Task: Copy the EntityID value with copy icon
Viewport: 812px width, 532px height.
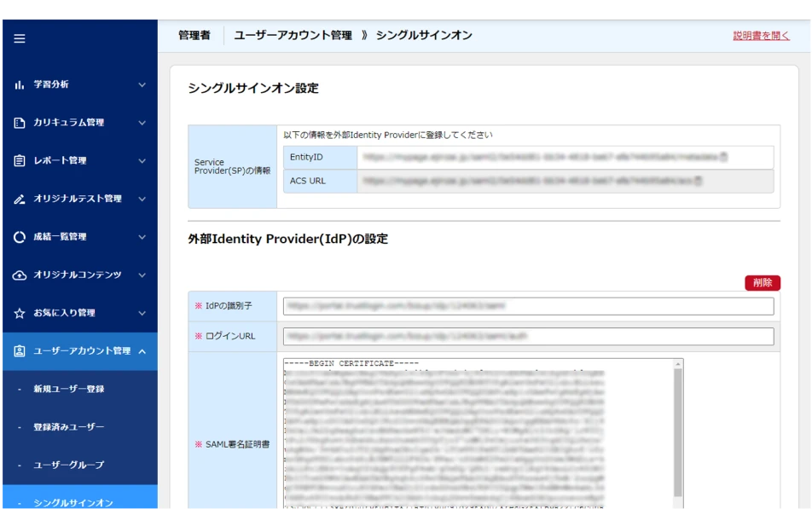Action: click(x=723, y=158)
